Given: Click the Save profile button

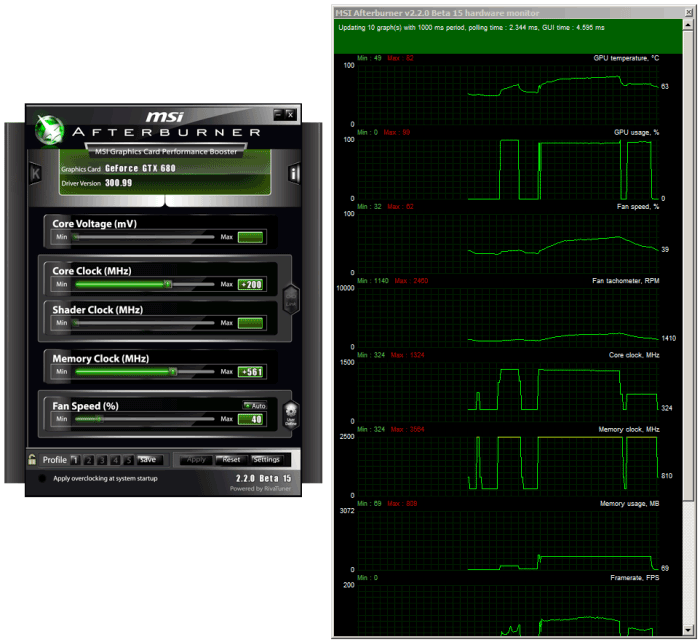Looking at the screenshot, I should click(x=148, y=460).
